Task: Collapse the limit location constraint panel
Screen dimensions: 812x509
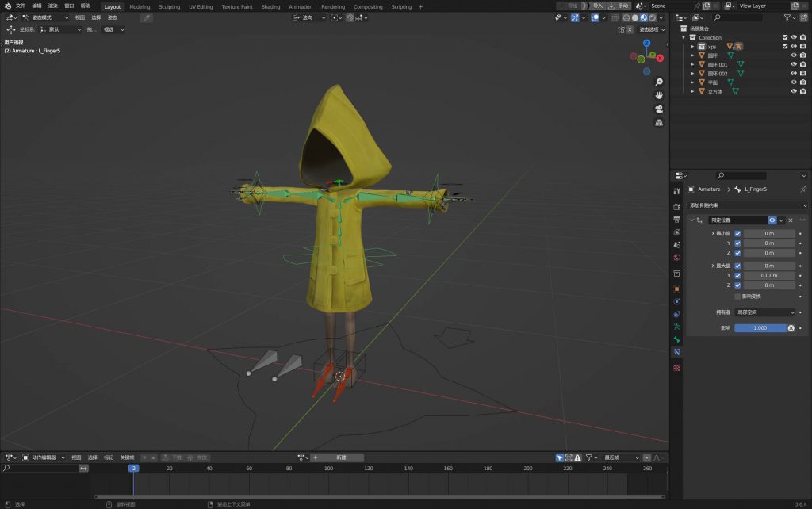Action: click(691, 220)
